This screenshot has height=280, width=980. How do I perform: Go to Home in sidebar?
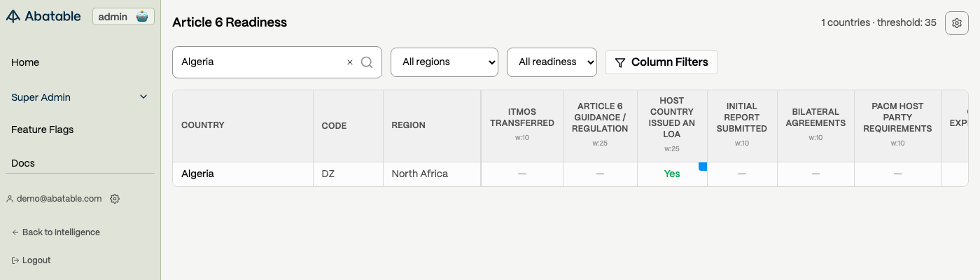pos(25,62)
